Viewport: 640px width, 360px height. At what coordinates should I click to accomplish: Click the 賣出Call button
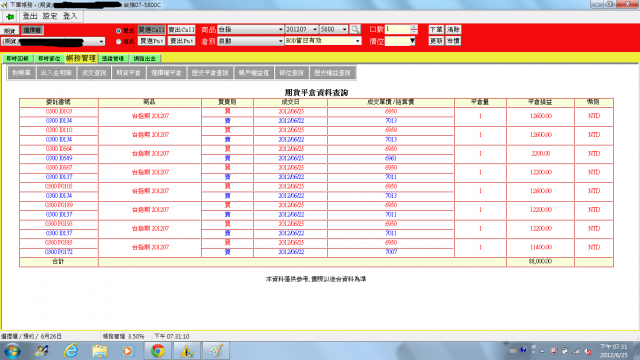(x=182, y=30)
